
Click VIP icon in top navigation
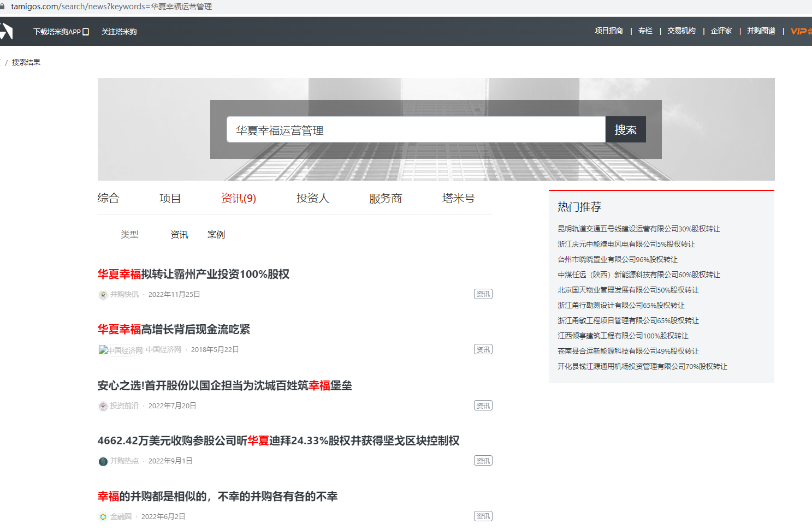click(801, 31)
